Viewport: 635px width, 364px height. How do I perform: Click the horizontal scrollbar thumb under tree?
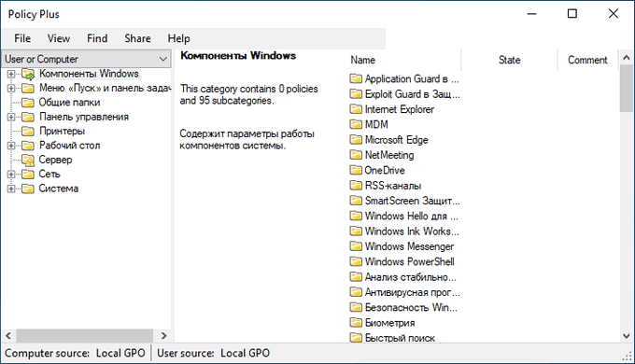85,336
